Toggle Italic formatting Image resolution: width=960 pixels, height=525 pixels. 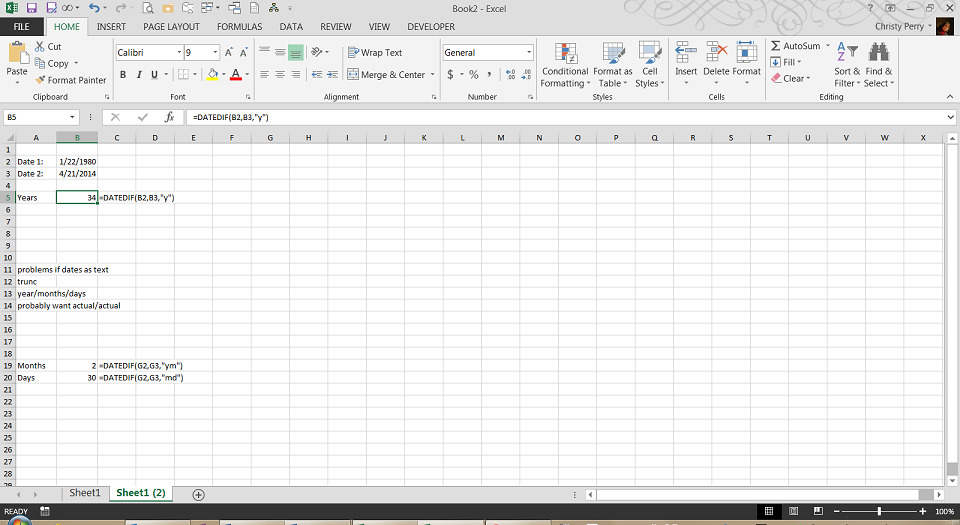click(x=138, y=75)
